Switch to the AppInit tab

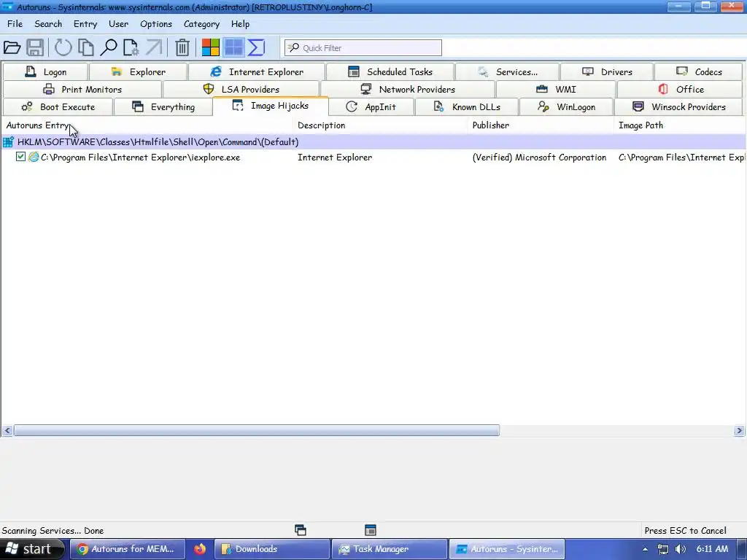[371, 106]
